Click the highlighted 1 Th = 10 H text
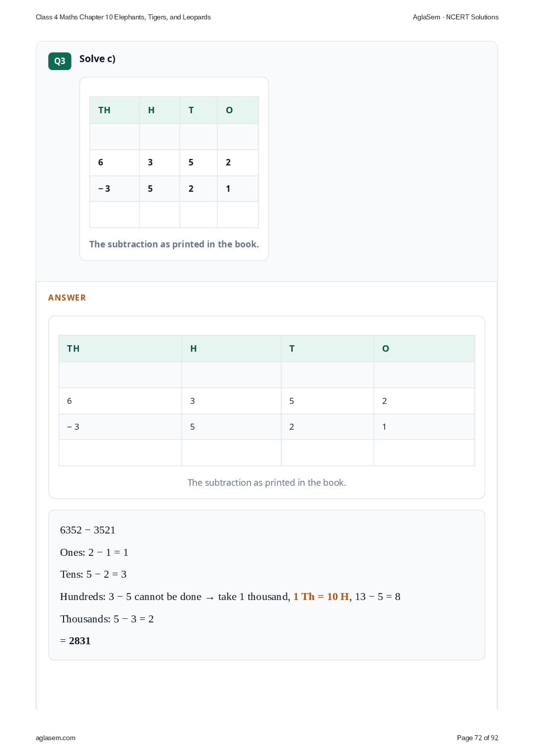 point(321,597)
